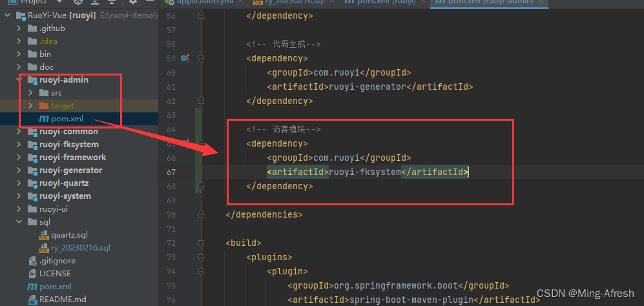Collapse the sql folder
This screenshot has width=644, height=306.
[19, 222]
